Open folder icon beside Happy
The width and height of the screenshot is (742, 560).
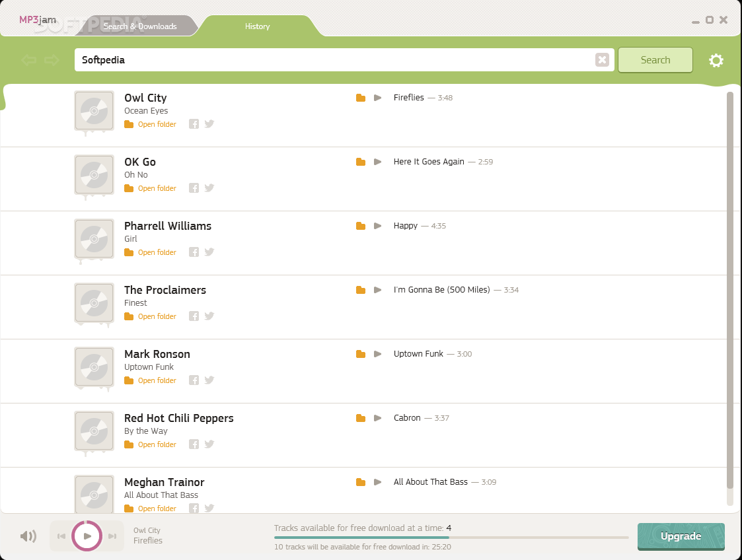pos(361,226)
